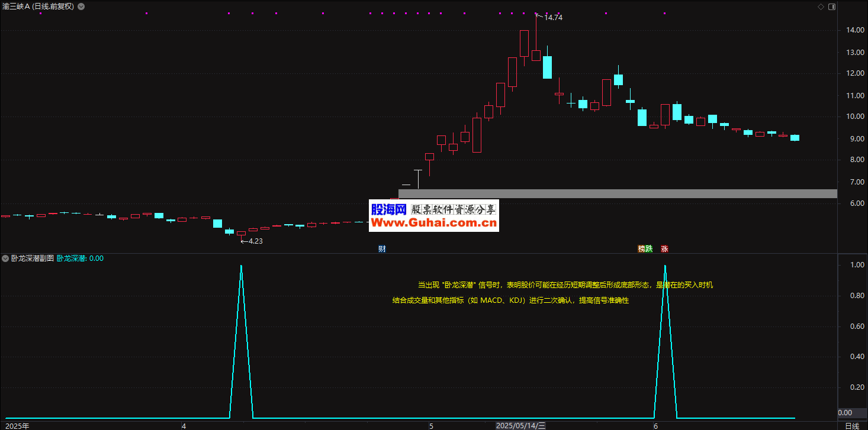The width and height of the screenshot is (868, 430).
Task: Click the 2025/05/14/三 date marker
Action: (520, 426)
